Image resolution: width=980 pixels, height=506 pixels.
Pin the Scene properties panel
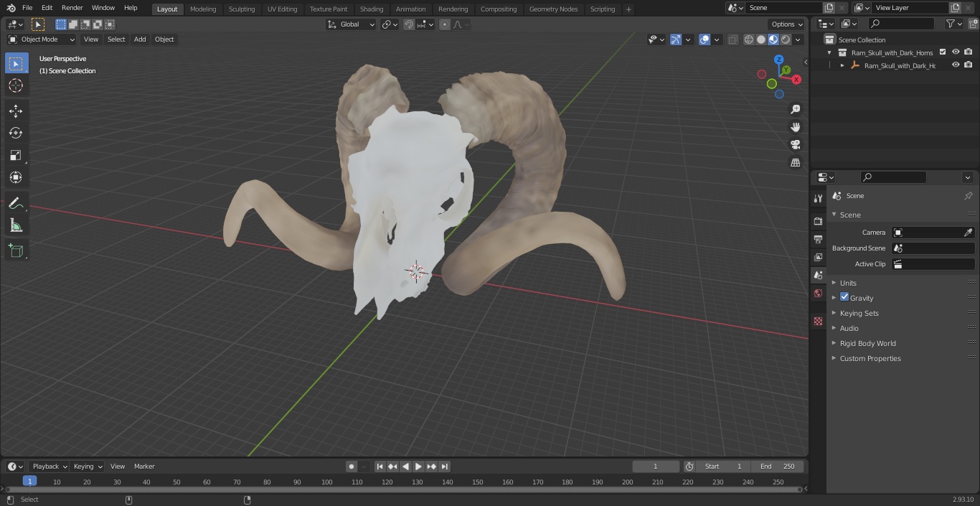pos(968,196)
